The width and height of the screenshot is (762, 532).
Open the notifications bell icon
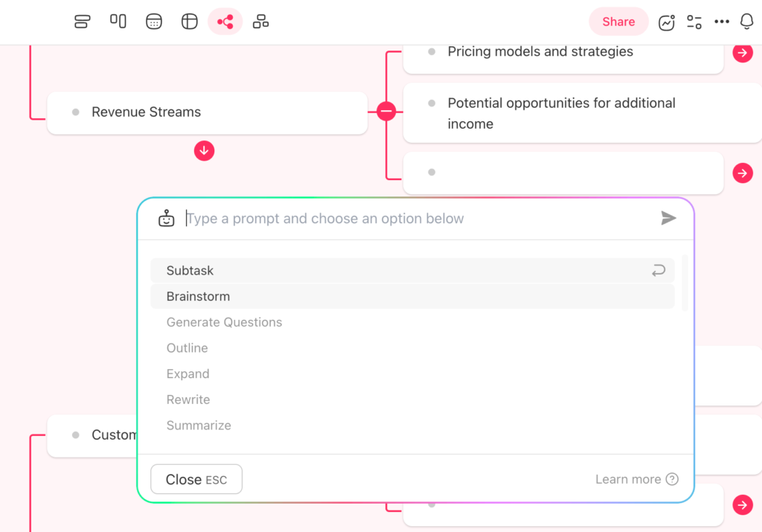pos(746,22)
